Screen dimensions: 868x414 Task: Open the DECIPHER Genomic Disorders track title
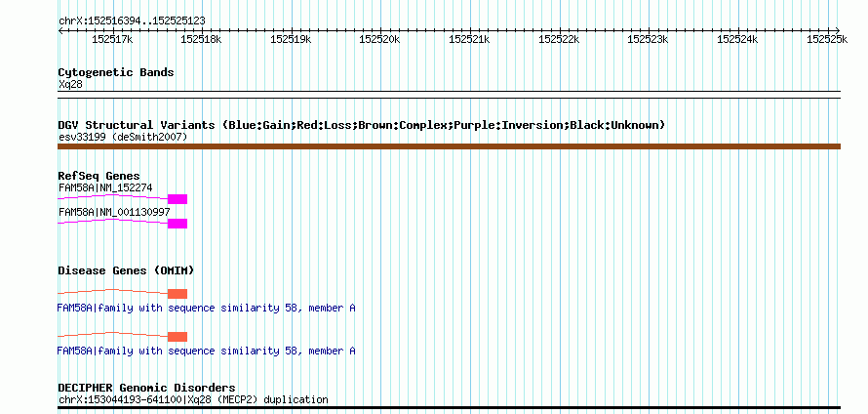146,388
